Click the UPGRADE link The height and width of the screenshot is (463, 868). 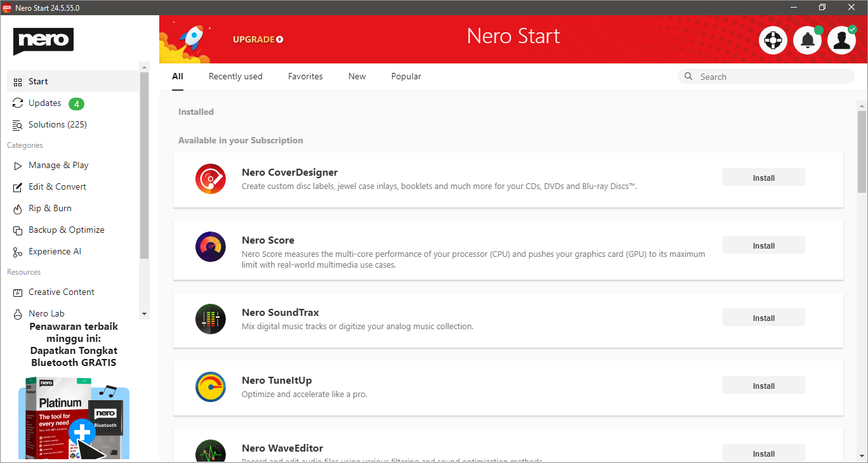(258, 39)
